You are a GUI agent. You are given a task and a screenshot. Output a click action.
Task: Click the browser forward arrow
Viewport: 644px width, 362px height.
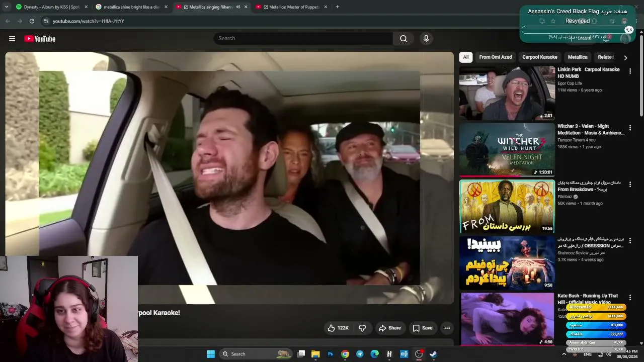click(x=20, y=21)
